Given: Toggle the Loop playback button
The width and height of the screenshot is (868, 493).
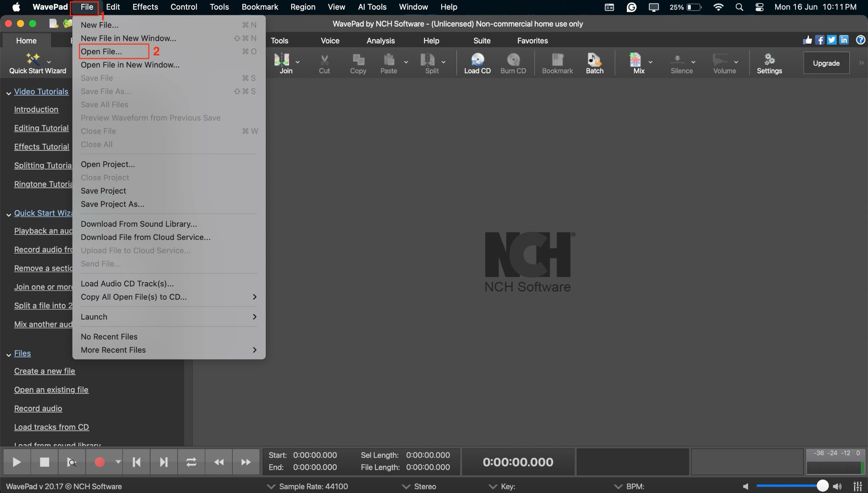Looking at the screenshot, I should (191, 462).
